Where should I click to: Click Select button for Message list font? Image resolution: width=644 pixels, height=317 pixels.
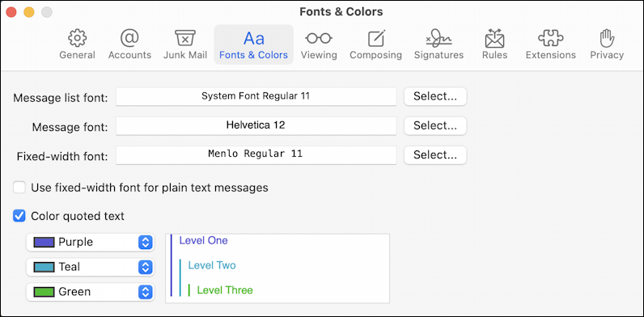tap(435, 96)
